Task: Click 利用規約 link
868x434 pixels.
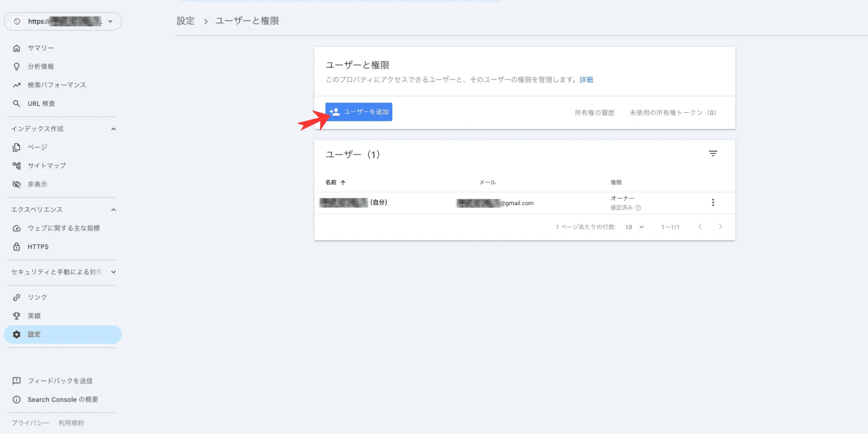Action: click(71, 423)
